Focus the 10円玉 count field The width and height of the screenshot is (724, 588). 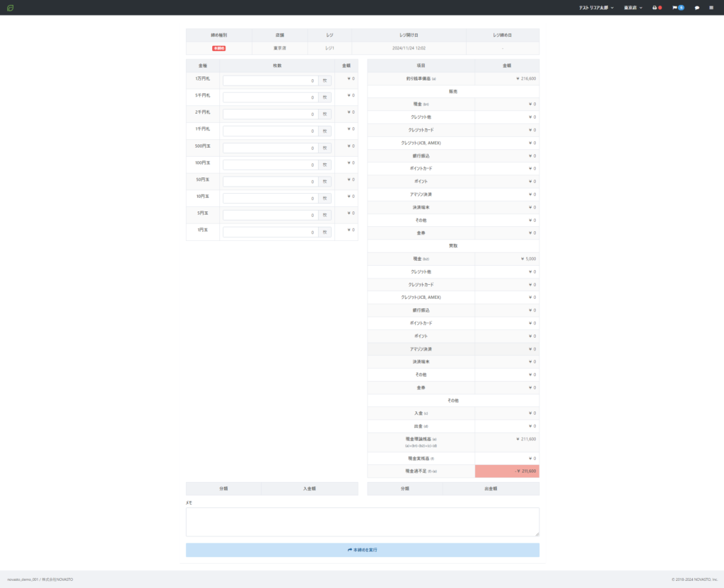pos(271,199)
